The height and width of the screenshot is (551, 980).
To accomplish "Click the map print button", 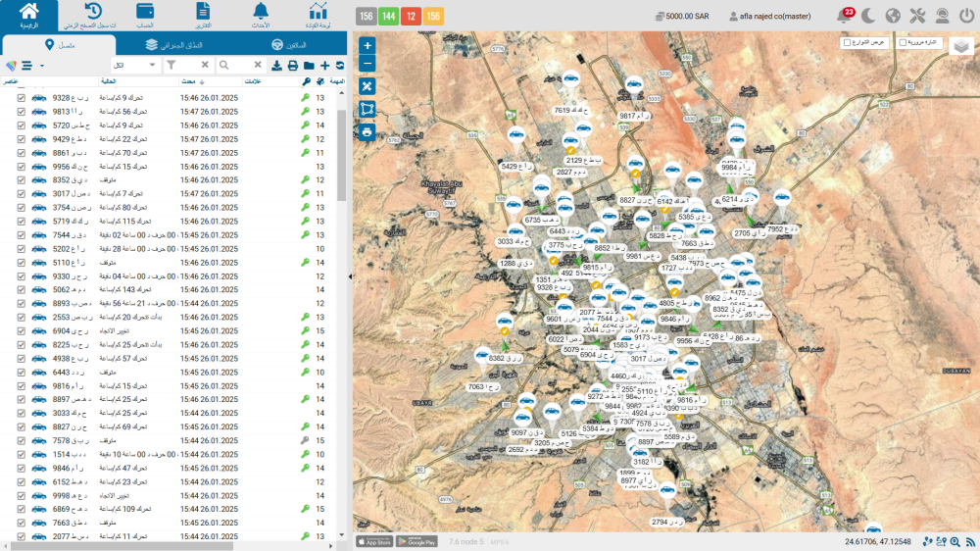I will tap(367, 132).
